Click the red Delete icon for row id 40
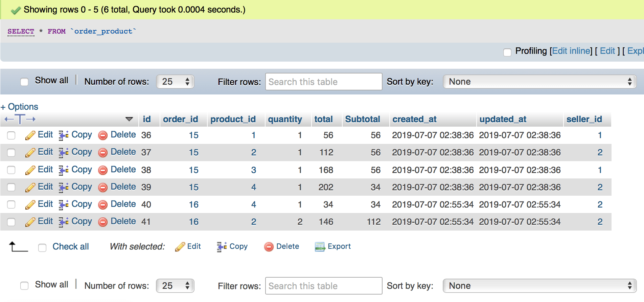This screenshot has height=302, width=644. pos(103,205)
